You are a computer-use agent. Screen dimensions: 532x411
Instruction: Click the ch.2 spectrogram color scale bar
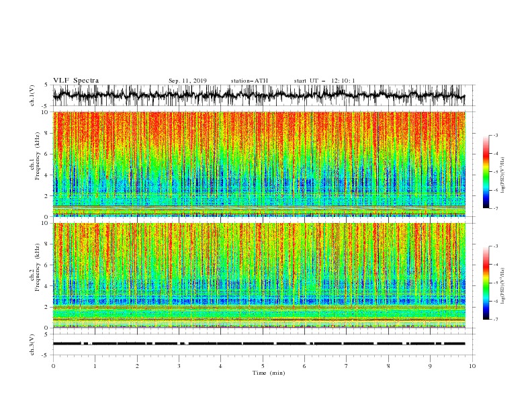click(486, 283)
